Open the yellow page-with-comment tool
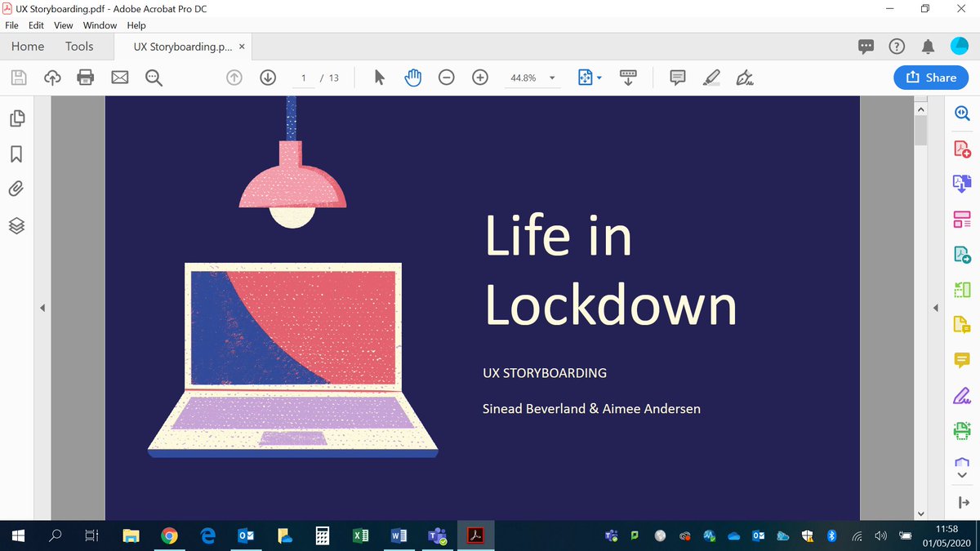Viewport: 980px width, 551px height. point(962,325)
